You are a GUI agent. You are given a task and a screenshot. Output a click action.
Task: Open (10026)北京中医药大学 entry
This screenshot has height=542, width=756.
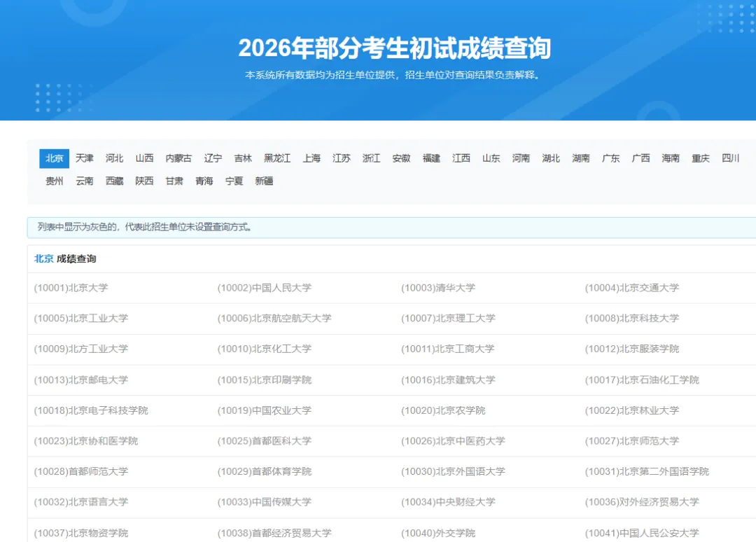[453, 440]
